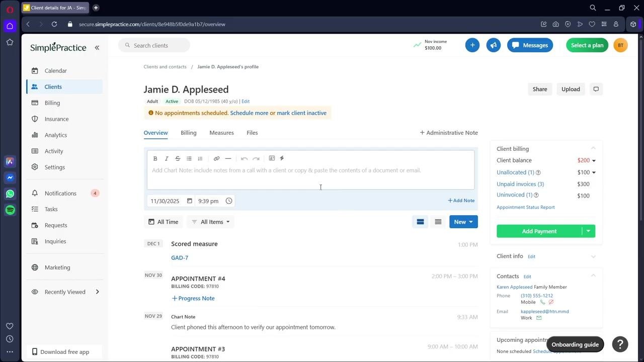The width and height of the screenshot is (644, 362).
Task: Insert link in chart note editor
Action: (216, 158)
